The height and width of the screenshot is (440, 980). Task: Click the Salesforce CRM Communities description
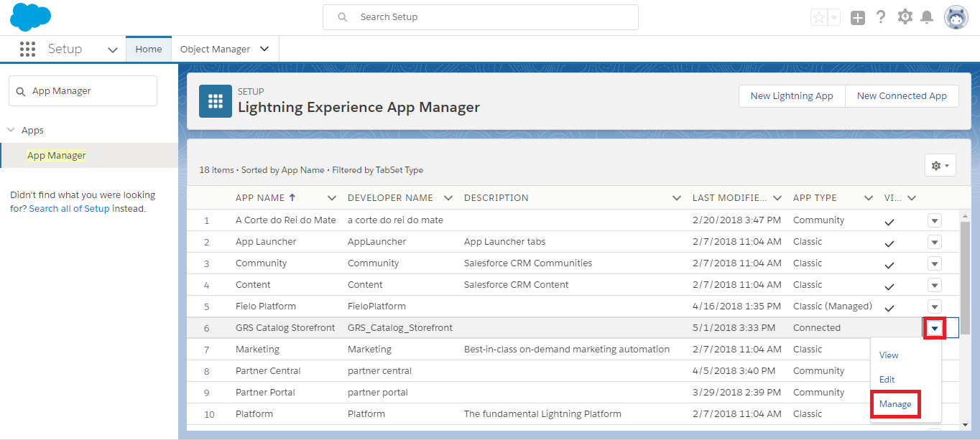click(528, 263)
